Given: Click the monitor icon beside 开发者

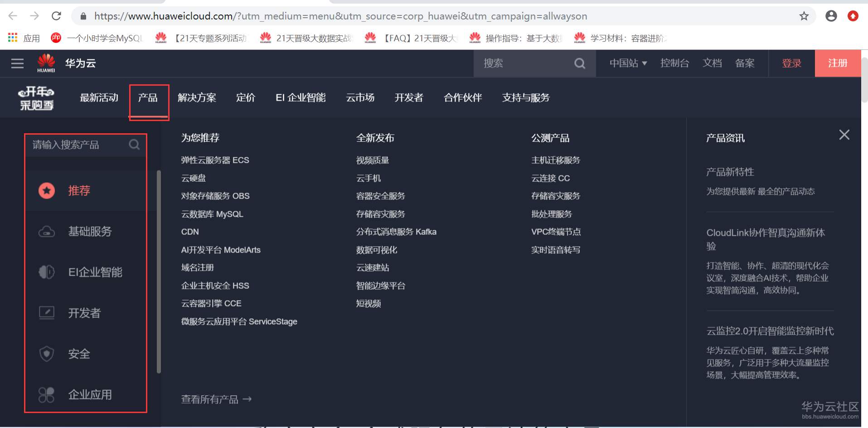Looking at the screenshot, I should (x=47, y=313).
